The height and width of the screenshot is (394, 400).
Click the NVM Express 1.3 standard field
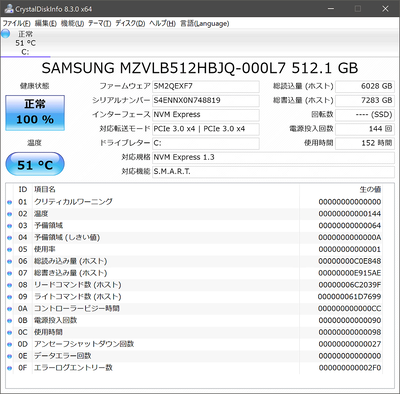[x=273, y=157]
